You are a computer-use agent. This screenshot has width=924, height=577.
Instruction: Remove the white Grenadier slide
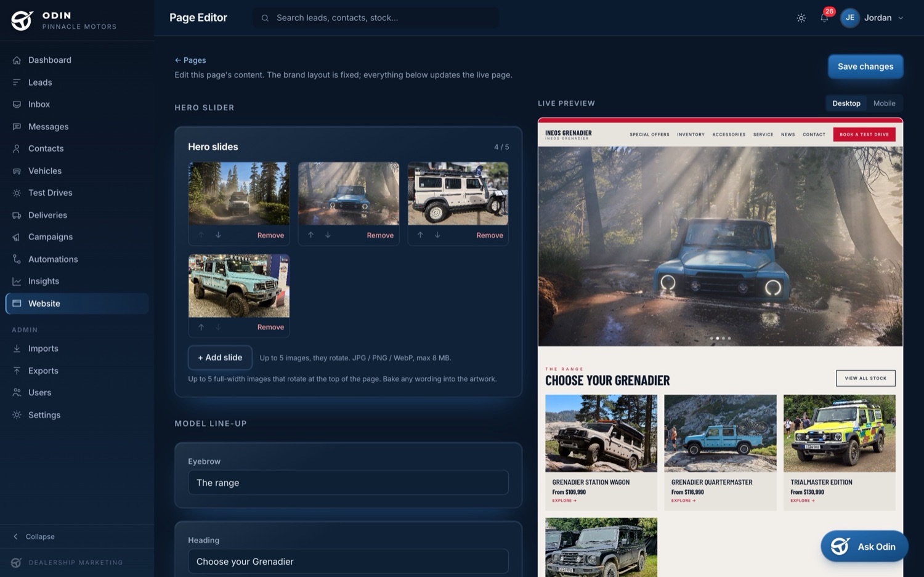pos(490,235)
